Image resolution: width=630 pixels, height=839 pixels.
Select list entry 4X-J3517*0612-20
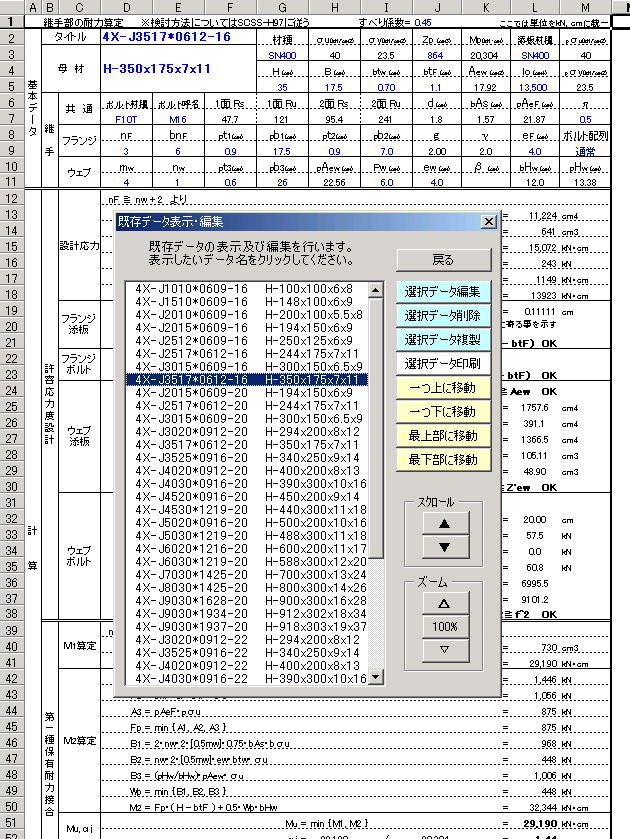pyautogui.click(x=247, y=445)
